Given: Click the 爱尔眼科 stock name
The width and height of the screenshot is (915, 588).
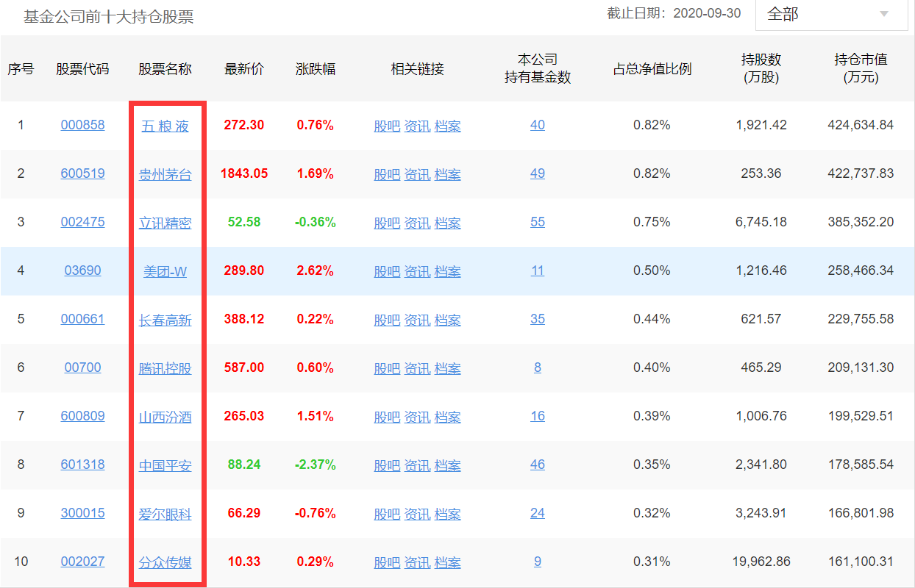Looking at the screenshot, I should [x=165, y=514].
